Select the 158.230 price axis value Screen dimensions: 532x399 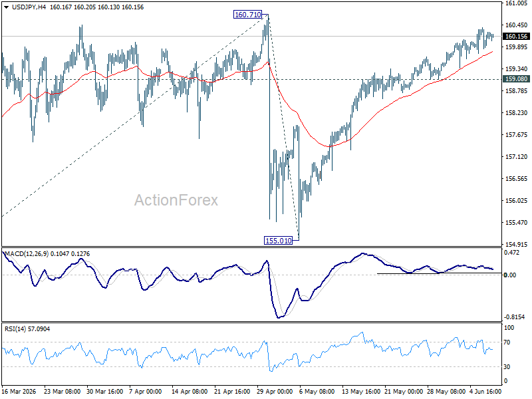tap(517, 112)
